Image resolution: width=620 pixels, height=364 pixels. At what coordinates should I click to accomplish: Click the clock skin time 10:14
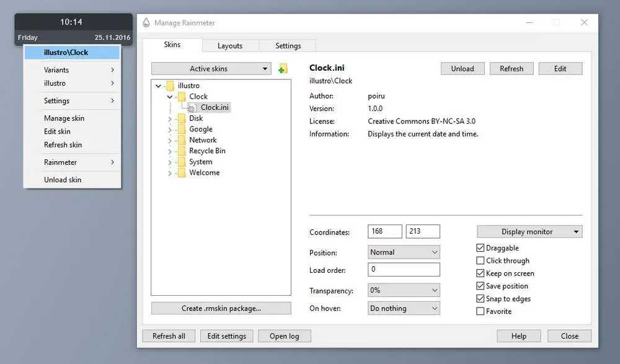[71, 22]
